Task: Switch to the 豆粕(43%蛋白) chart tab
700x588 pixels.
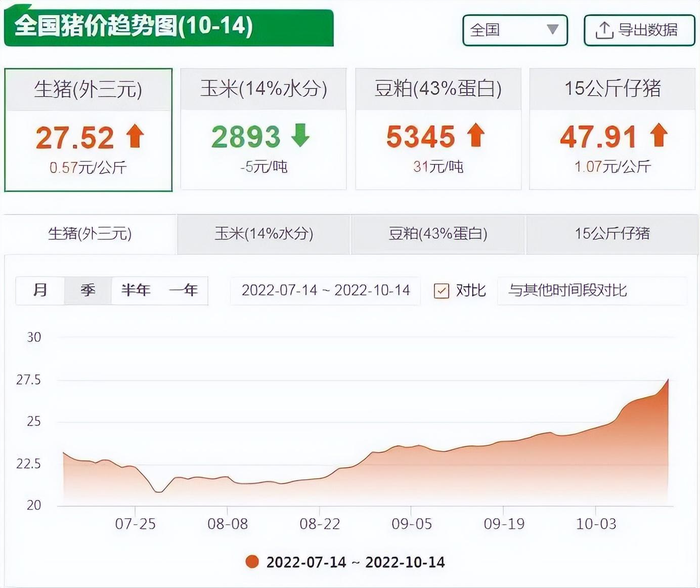Action: coord(438,234)
